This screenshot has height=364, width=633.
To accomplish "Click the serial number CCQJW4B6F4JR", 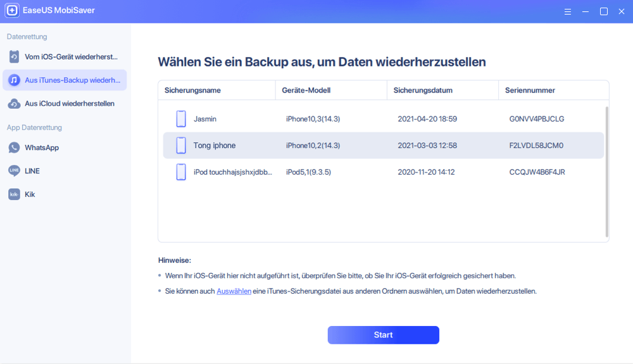I will (537, 172).
